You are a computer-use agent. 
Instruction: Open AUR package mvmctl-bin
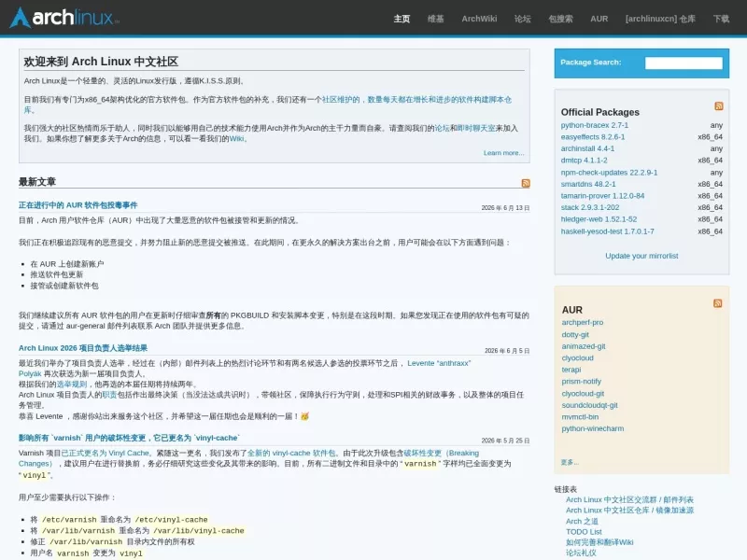[x=580, y=416]
